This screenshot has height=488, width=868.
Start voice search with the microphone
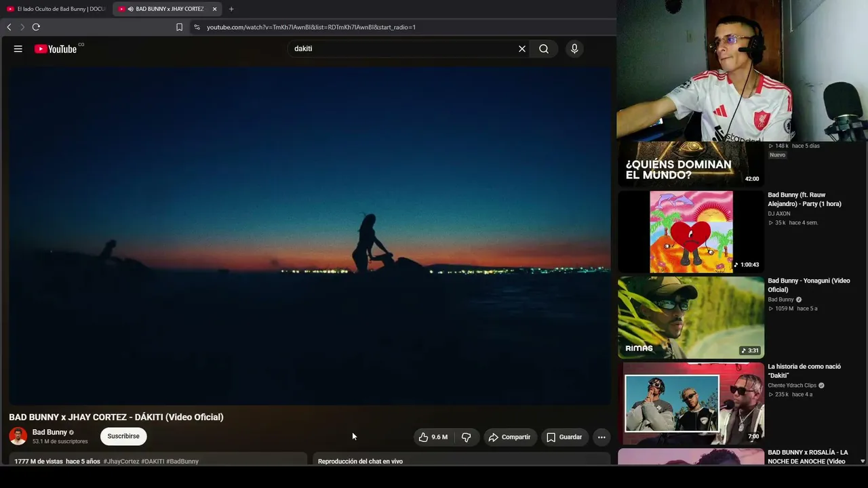[x=574, y=49]
